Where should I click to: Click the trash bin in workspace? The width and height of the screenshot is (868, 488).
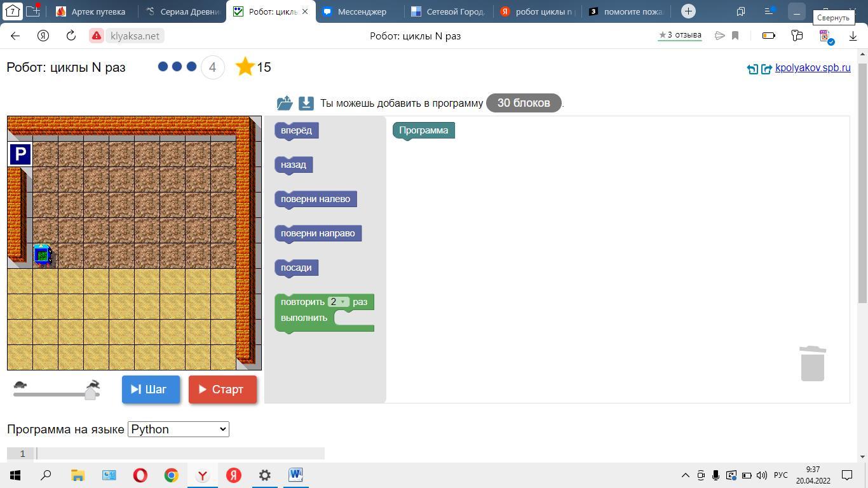[x=812, y=363]
